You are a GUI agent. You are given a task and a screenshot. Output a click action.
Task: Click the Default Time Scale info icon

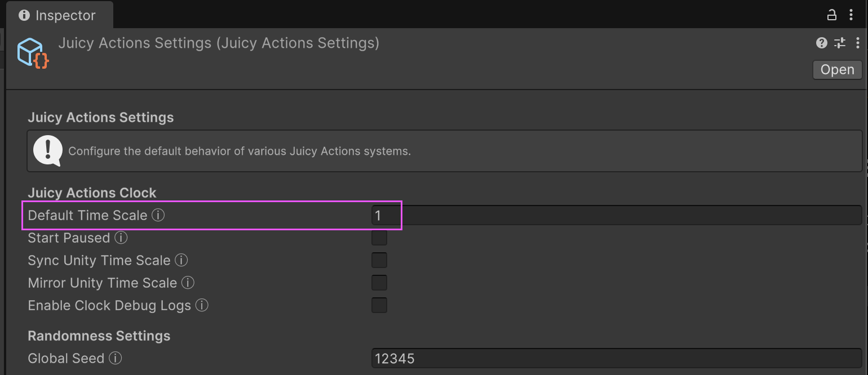(x=158, y=215)
